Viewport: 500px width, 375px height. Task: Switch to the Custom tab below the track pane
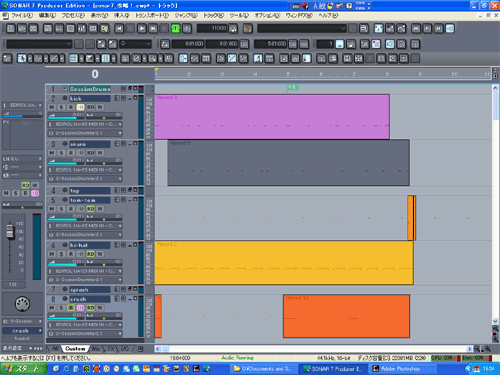tap(75, 349)
